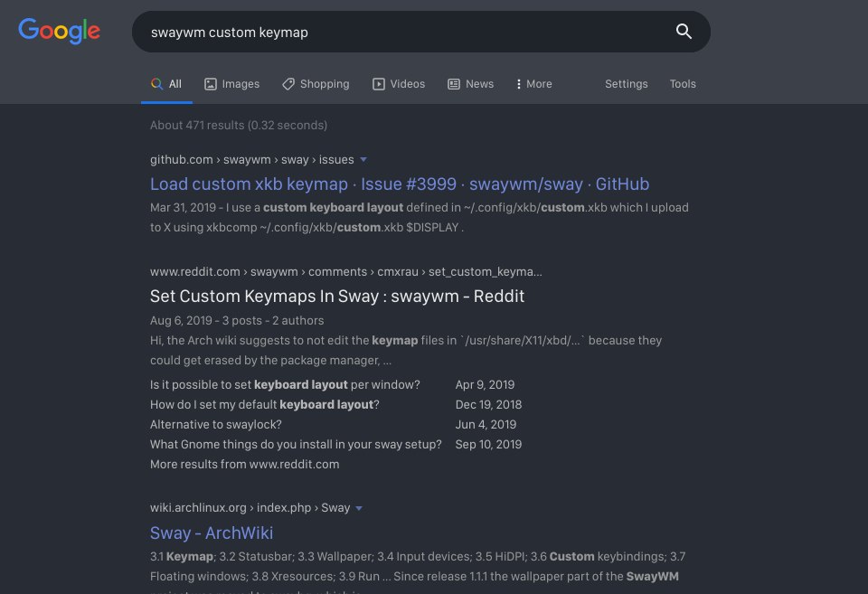Open search Tools
This screenshot has width=868, height=594.
[x=683, y=84]
